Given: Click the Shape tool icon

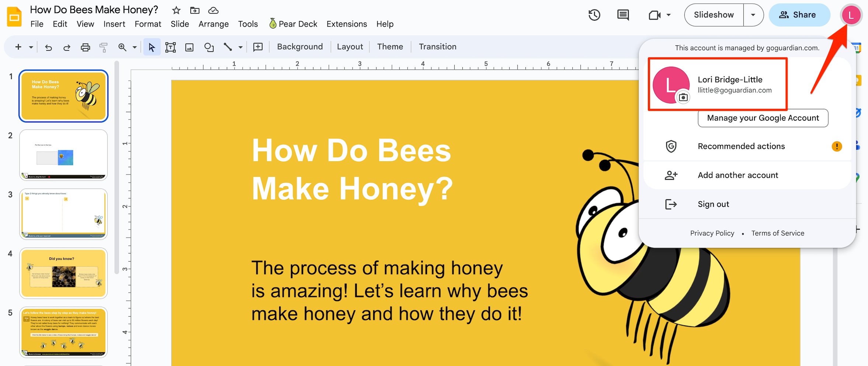Looking at the screenshot, I should tap(209, 47).
